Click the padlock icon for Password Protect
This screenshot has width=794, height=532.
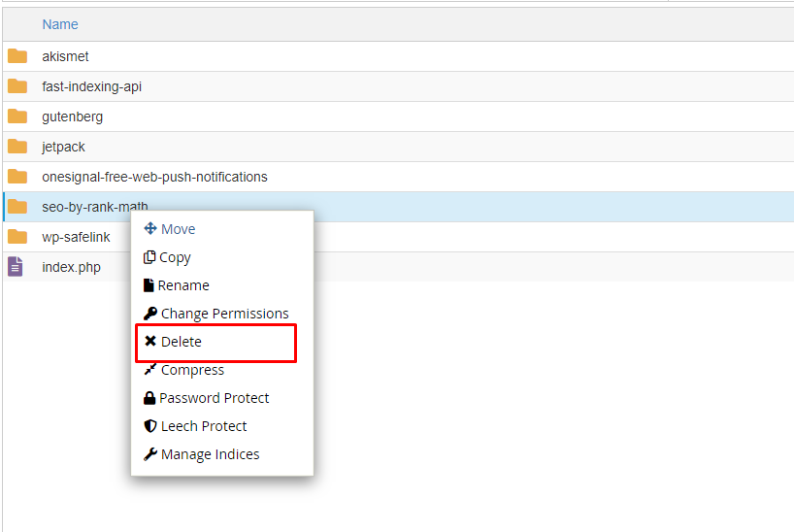tap(149, 398)
